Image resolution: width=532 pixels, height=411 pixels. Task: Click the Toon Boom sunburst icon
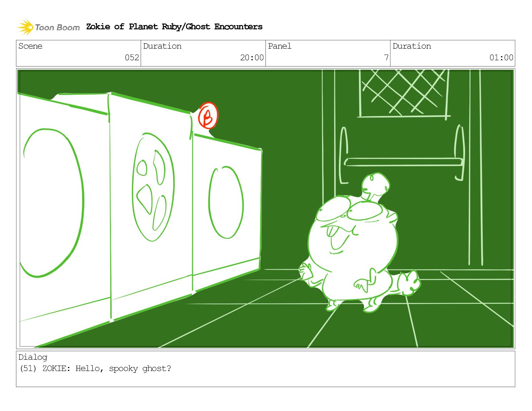(x=25, y=27)
